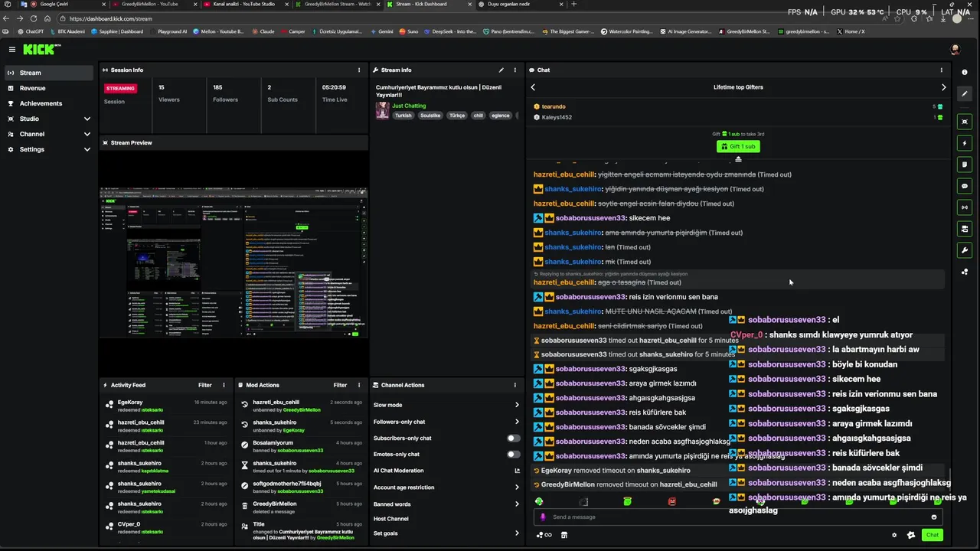
Task: Switch to Google Çeviri browser tab
Action: click(x=64, y=5)
